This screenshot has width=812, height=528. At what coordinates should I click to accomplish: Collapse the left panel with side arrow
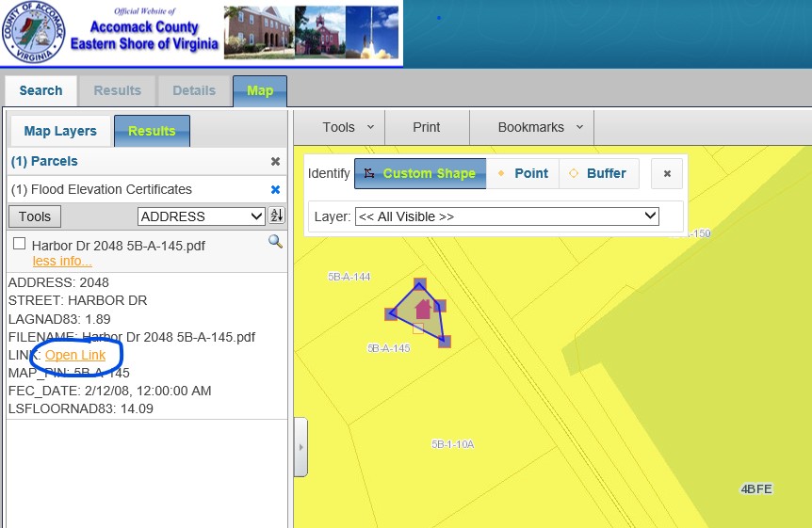click(x=300, y=449)
